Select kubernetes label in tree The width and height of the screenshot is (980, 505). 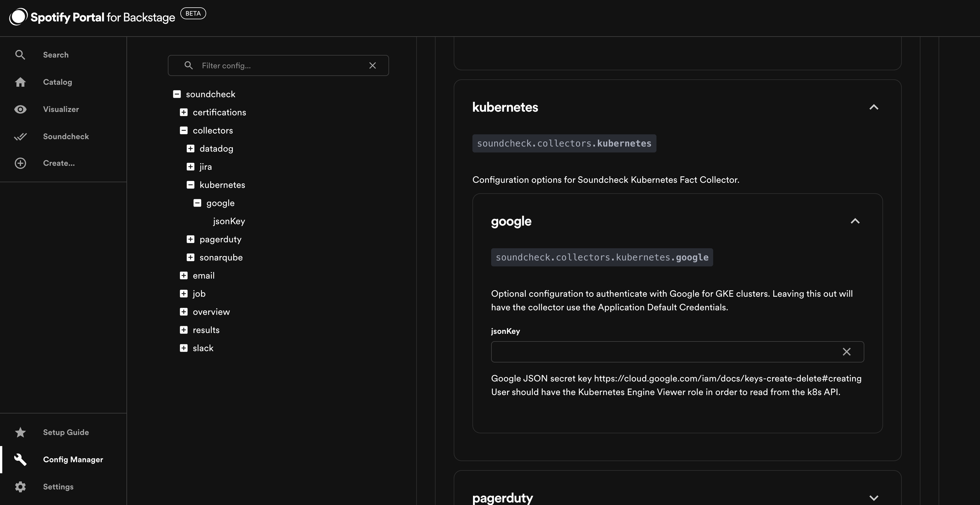coord(222,185)
